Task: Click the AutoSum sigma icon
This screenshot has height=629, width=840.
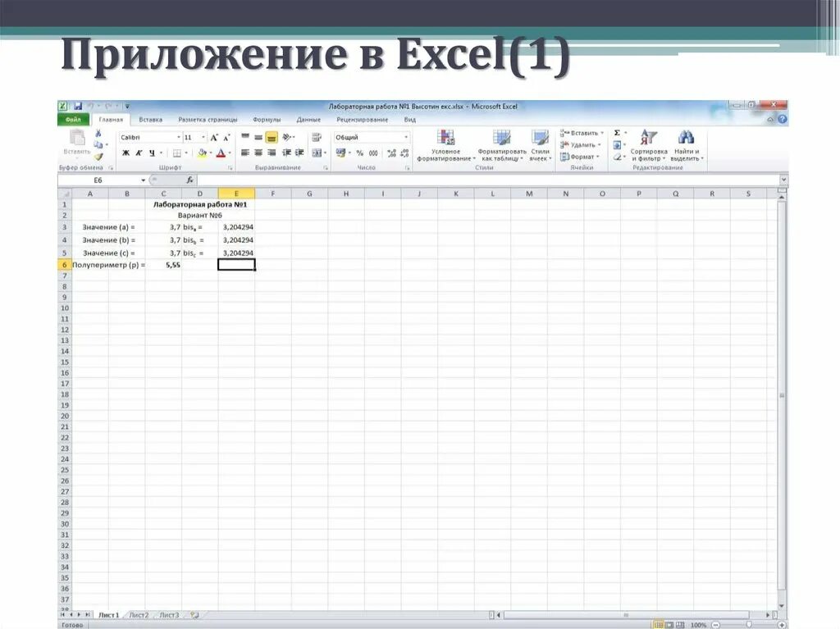Action: pyautogui.click(x=617, y=133)
